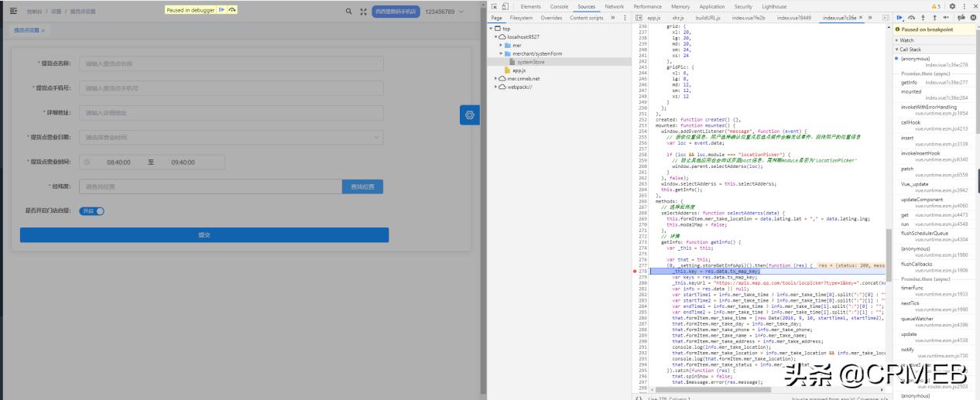The height and width of the screenshot is (400, 980).
Task: Open DevTools settings gear
Action: pos(952,6)
